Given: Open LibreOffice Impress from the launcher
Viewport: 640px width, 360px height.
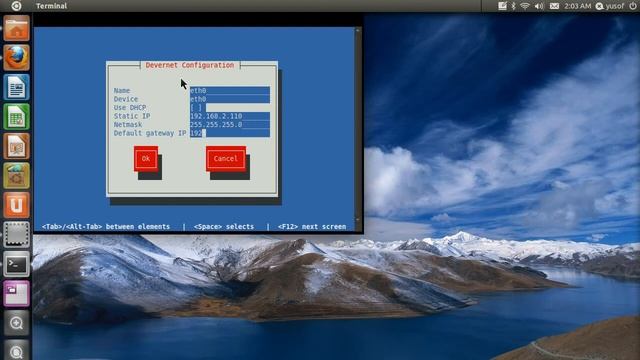Looking at the screenshot, I should (x=16, y=146).
